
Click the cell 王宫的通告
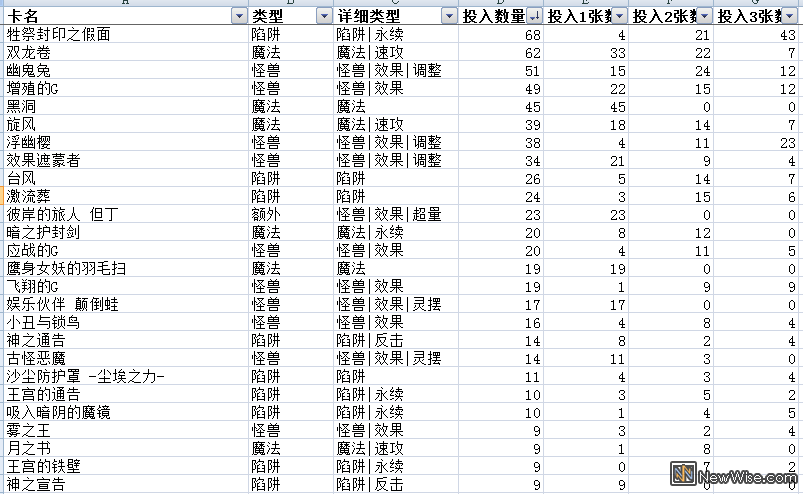pos(126,394)
